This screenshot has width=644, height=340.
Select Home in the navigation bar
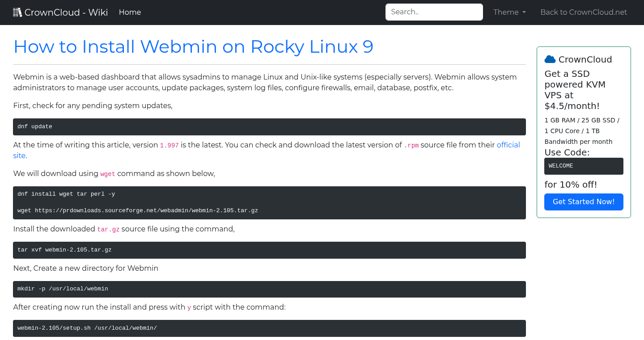[x=130, y=12]
